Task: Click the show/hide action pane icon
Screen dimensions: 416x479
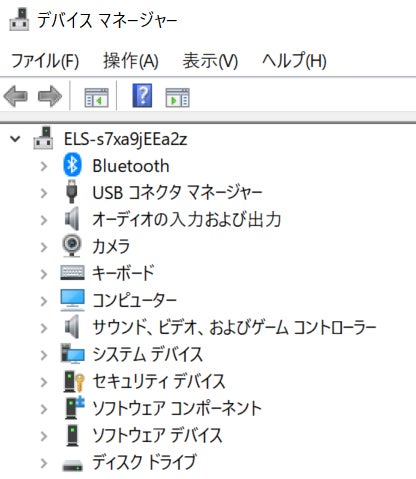Action: point(178,97)
